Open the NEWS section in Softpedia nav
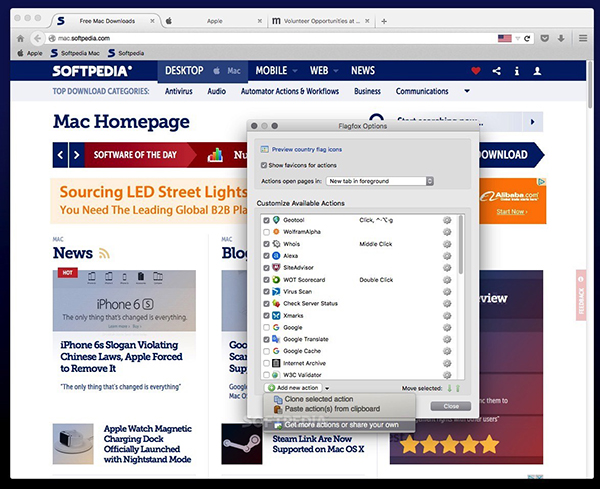This screenshot has height=489, width=600. (363, 71)
